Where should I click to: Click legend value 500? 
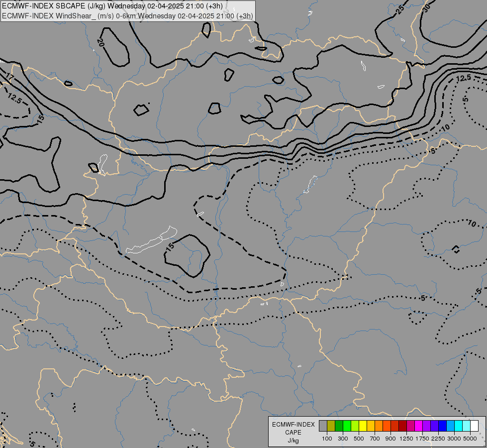[x=359, y=439]
